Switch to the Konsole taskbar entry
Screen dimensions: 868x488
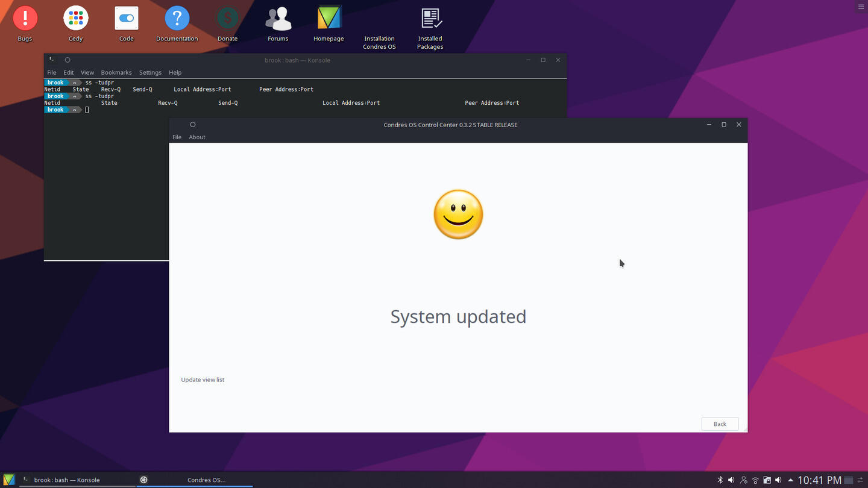pos(77,480)
